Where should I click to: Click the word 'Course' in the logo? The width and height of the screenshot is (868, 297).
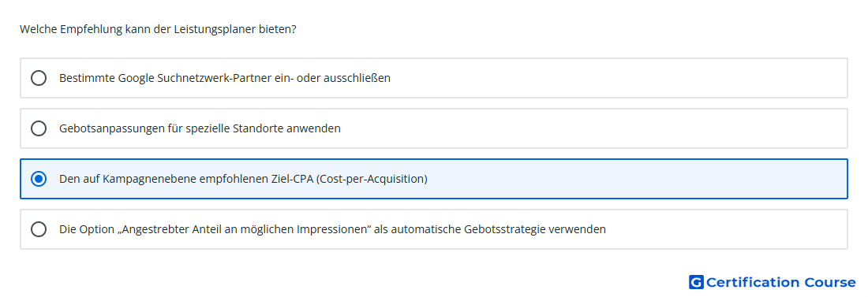point(830,283)
